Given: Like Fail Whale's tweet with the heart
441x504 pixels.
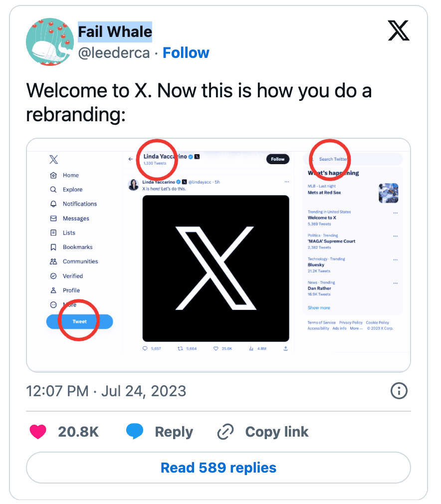Looking at the screenshot, I should tap(39, 431).
